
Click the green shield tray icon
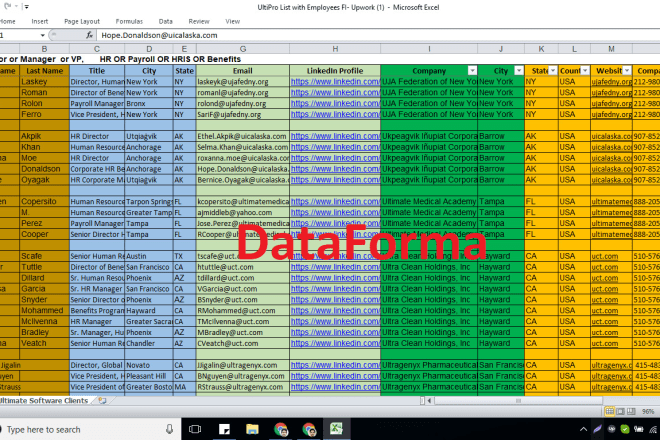pyautogui.click(x=625, y=429)
